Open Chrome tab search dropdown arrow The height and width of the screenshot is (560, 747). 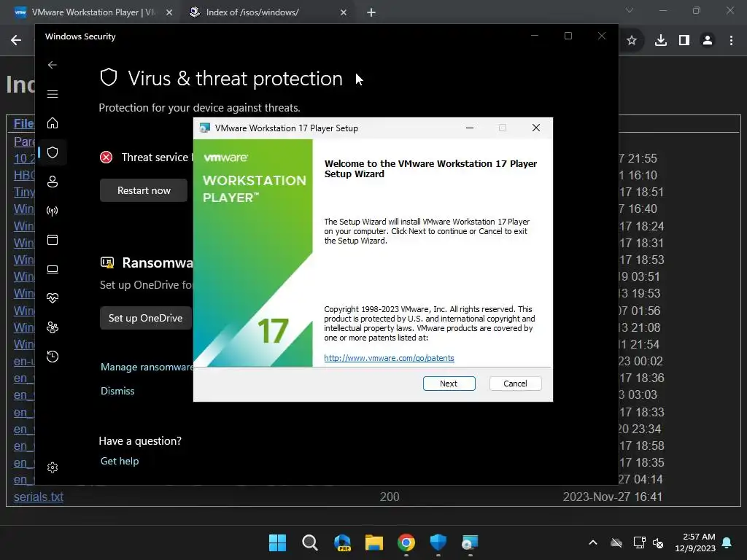click(630, 10)
